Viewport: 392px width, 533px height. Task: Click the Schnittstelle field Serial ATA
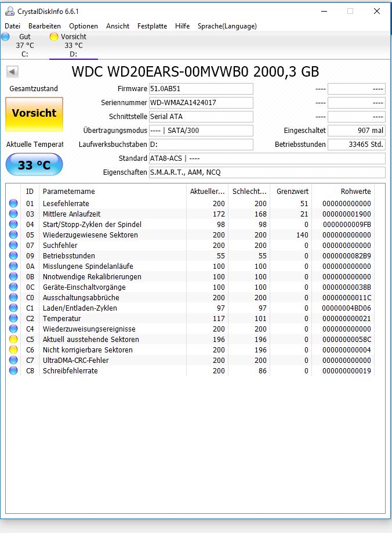coord(201,117)
